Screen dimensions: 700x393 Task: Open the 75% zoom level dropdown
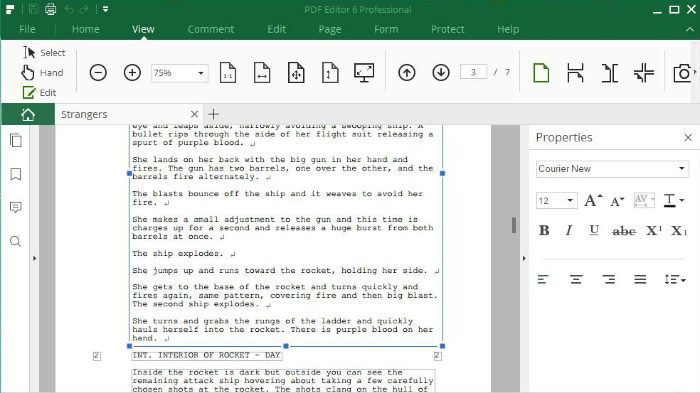point(201,73)
